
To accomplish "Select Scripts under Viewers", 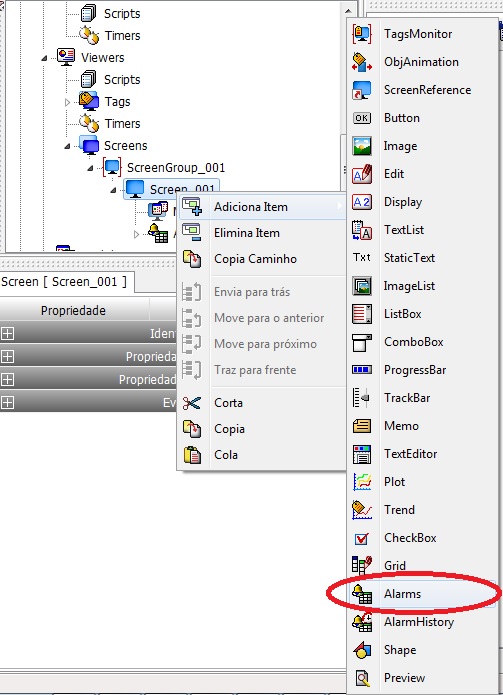I will tap(122, 80).
